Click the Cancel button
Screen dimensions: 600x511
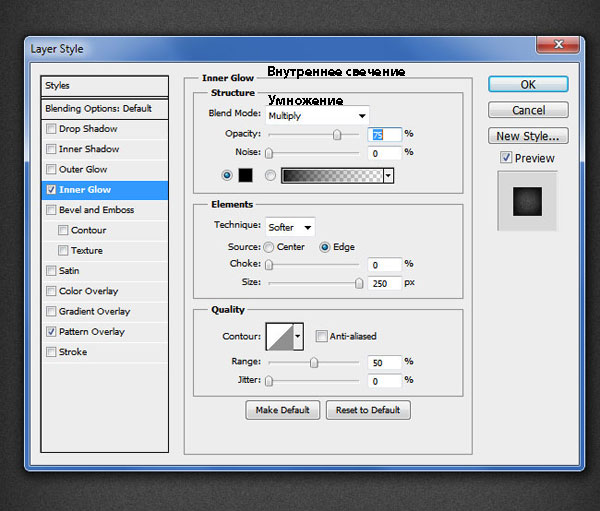pos(528,110)
